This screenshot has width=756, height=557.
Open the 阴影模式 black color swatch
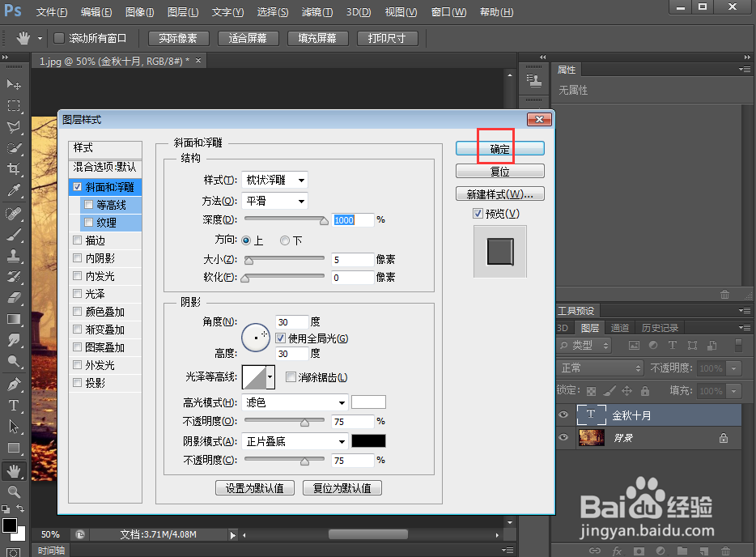coord(368,440)
